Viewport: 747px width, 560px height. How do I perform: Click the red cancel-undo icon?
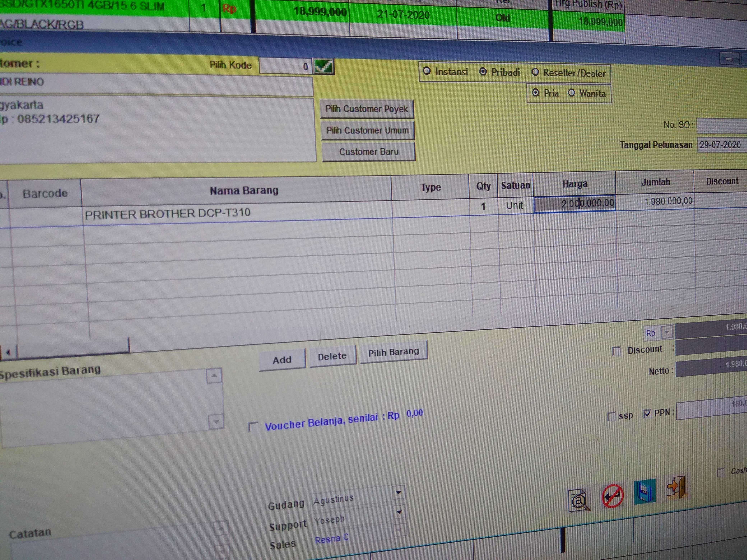click(612, 496)
